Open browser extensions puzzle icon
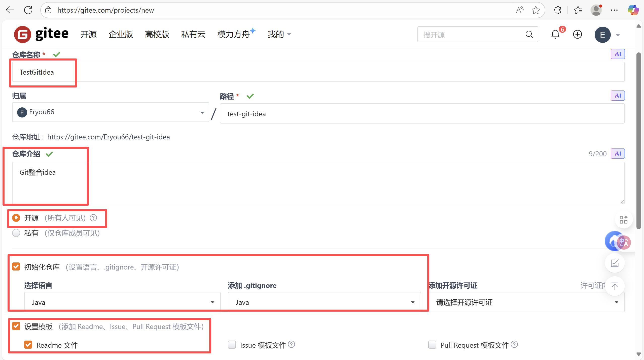Viewport: 644px width, 360px height. tap(557, 10)
